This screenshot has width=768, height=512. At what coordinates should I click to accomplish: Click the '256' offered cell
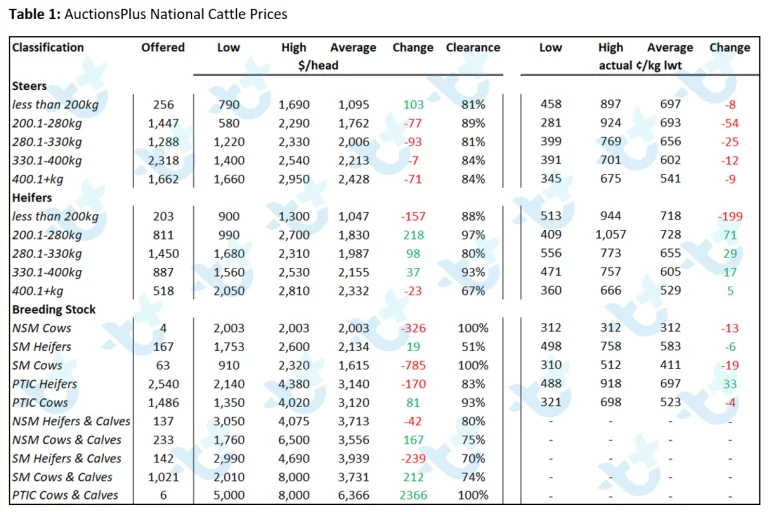tap(163, 104)
